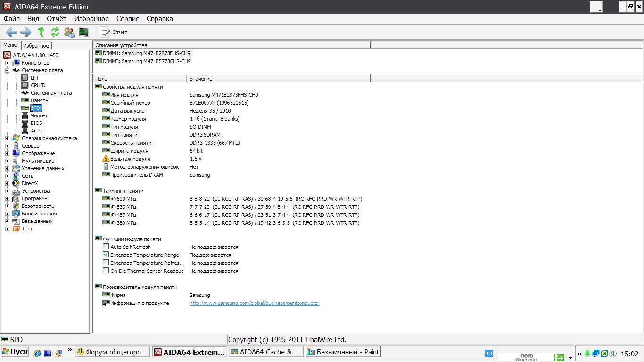Open the Отчёт menu in the menu bar
The width and height of the screenshot is (644, 362).
tap(57, 19)
